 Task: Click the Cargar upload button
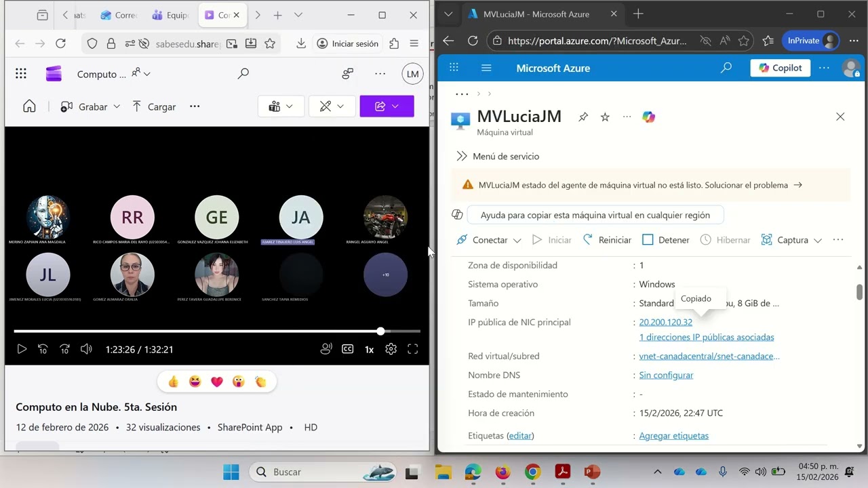pyautogui.click(x=153, y=106)
